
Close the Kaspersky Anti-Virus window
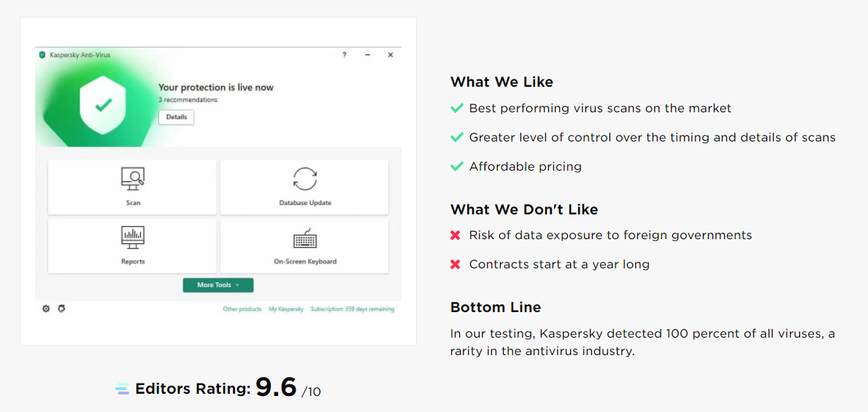(x=391, y=55)
